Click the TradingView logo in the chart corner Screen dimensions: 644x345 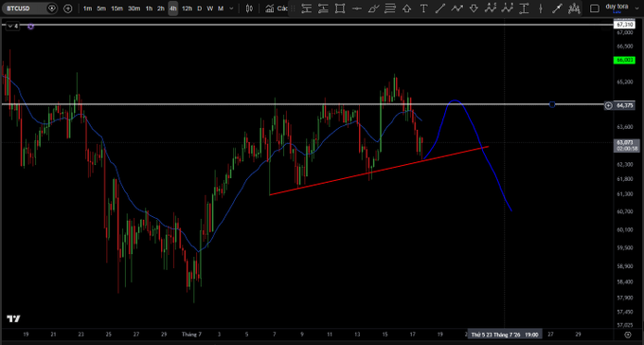point(13,318)
